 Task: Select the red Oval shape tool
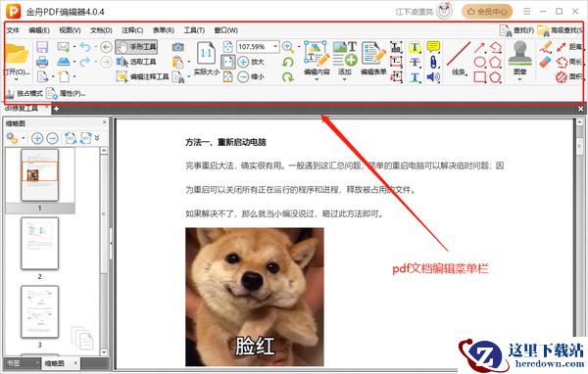tap(480, 63)
